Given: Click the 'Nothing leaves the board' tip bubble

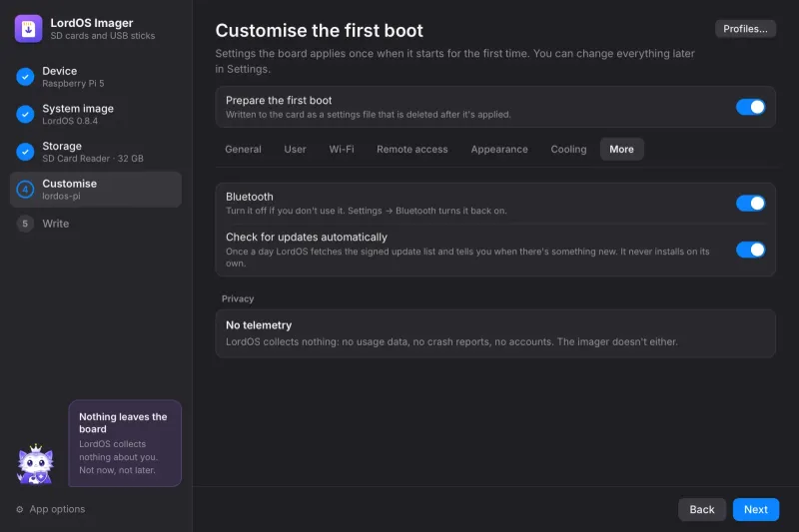Looking at the screenshot, I should point(125,443).
